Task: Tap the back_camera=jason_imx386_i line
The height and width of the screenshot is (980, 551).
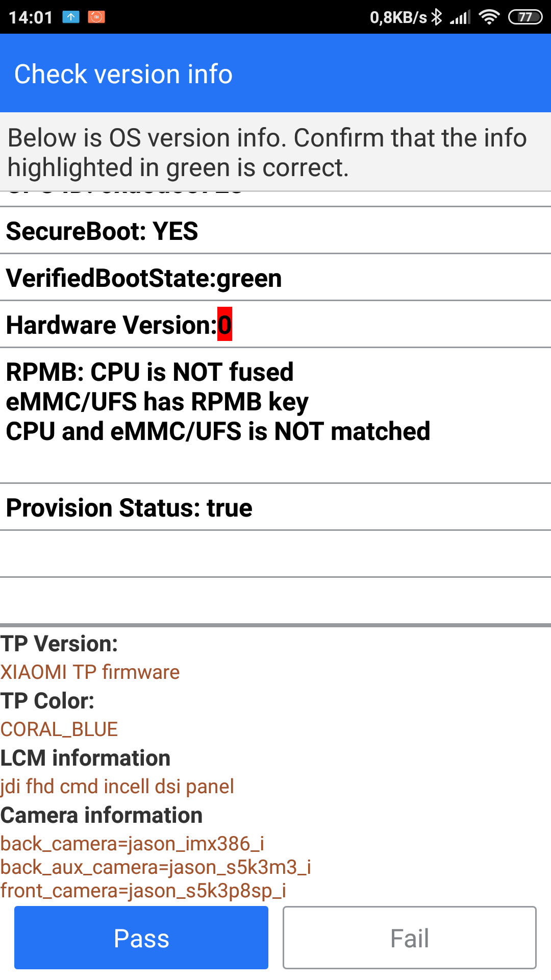Action: [132, 844]
